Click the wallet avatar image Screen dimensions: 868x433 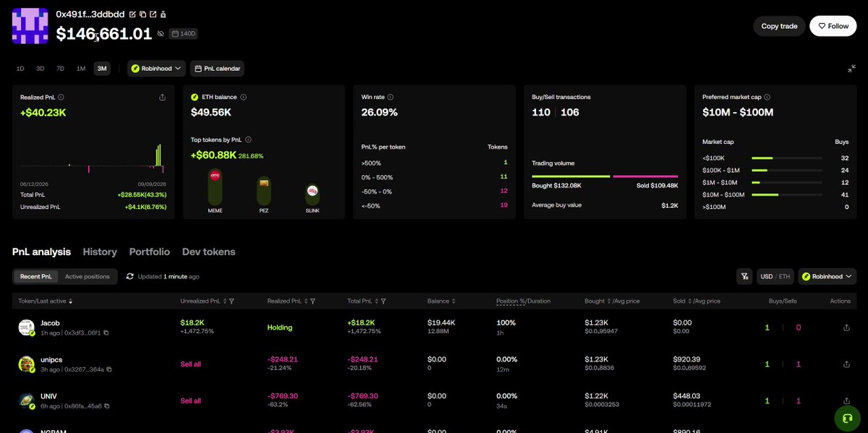30,26
